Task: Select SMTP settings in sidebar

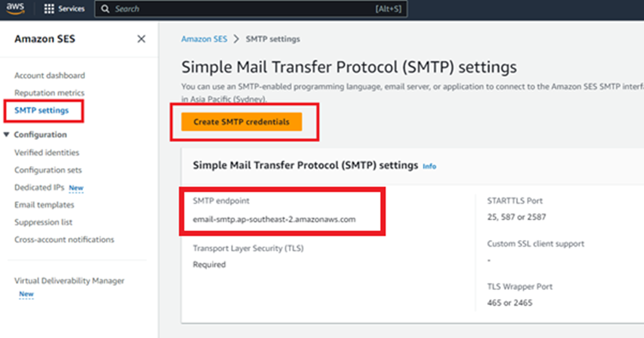Action: (x=41, y=110)
